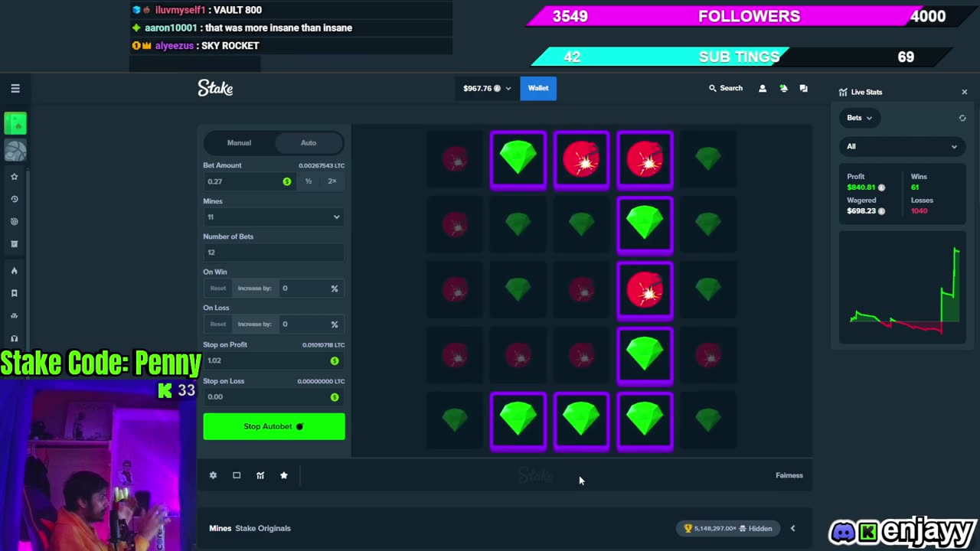The width and height of the screenshot is (980, 551).
Task: Click the On Win percent input
Action: 310,289
